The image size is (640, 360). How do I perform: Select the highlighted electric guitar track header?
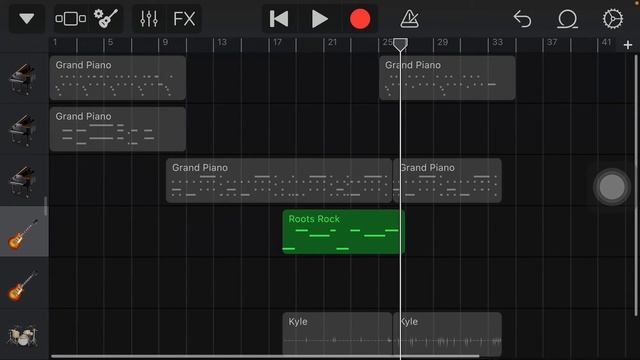click(x=24, y=232)
